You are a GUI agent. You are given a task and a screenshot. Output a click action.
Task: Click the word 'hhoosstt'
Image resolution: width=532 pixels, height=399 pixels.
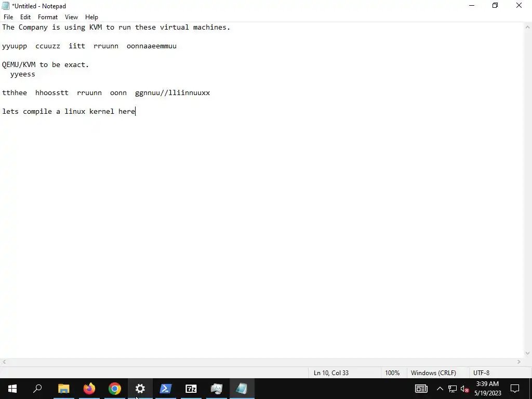52,93
